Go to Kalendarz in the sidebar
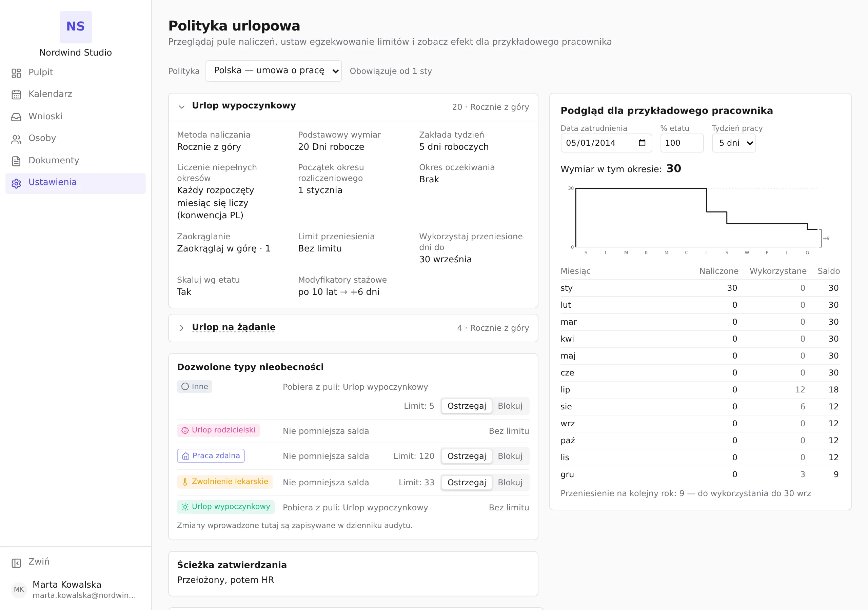The image size is (868, 610). 76,94
